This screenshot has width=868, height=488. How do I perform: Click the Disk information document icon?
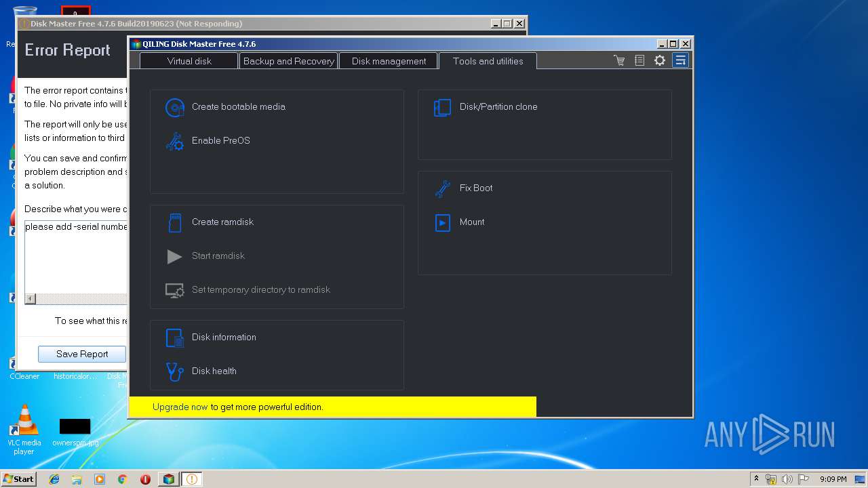(x=175, y=338)
